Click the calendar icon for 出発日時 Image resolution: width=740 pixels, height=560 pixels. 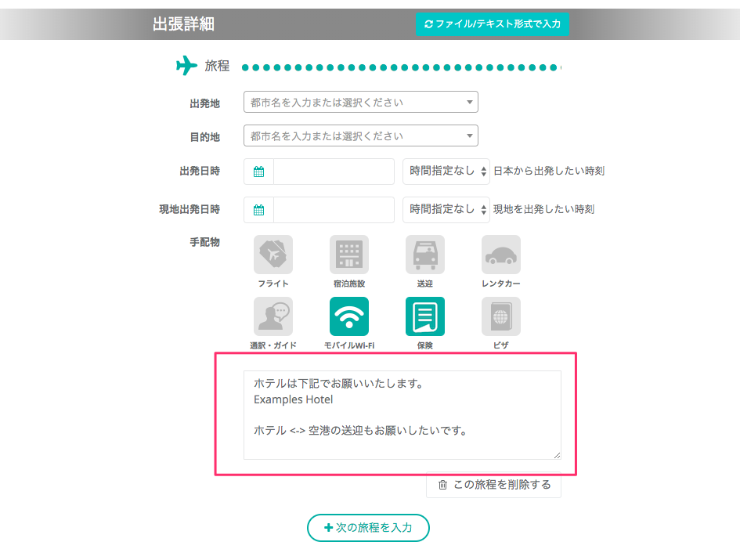[259, 172]
